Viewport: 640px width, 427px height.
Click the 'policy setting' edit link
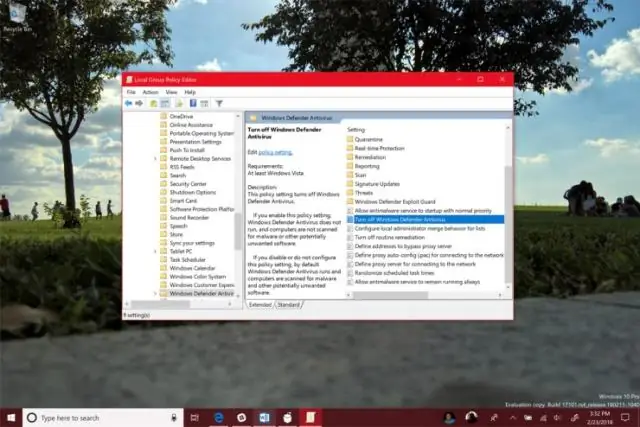275,152
